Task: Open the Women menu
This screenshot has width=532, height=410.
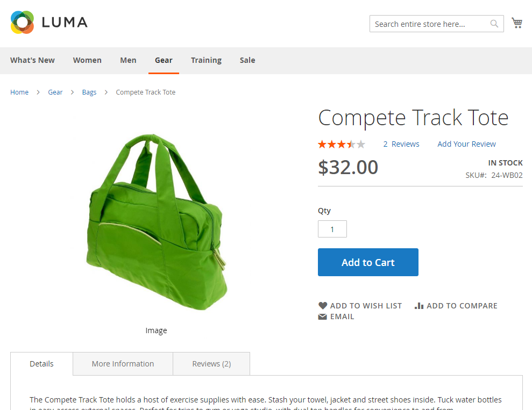Action: tap(87, 60)
